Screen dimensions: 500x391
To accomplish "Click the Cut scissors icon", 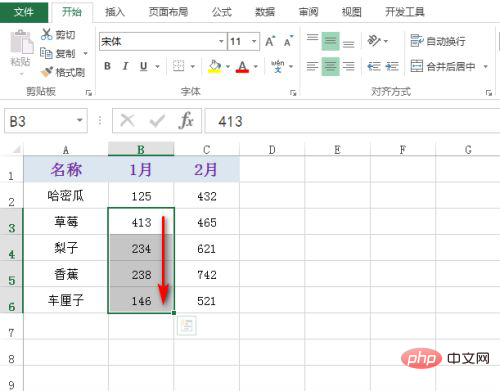I will (x=47, y=34).
